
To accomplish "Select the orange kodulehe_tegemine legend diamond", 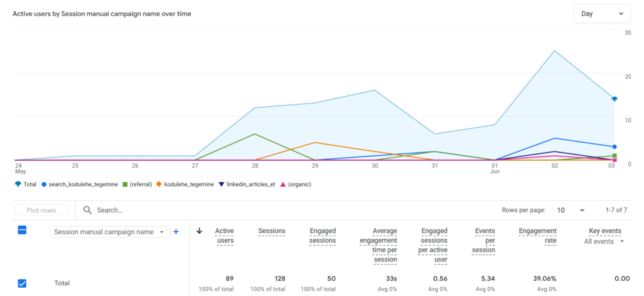I will point(159,184).
